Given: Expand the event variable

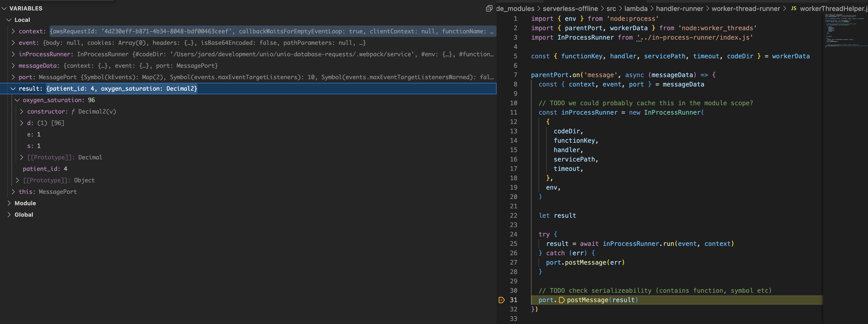Looking at the screenshot, I should pyautogui.click(x=14, y=43).
